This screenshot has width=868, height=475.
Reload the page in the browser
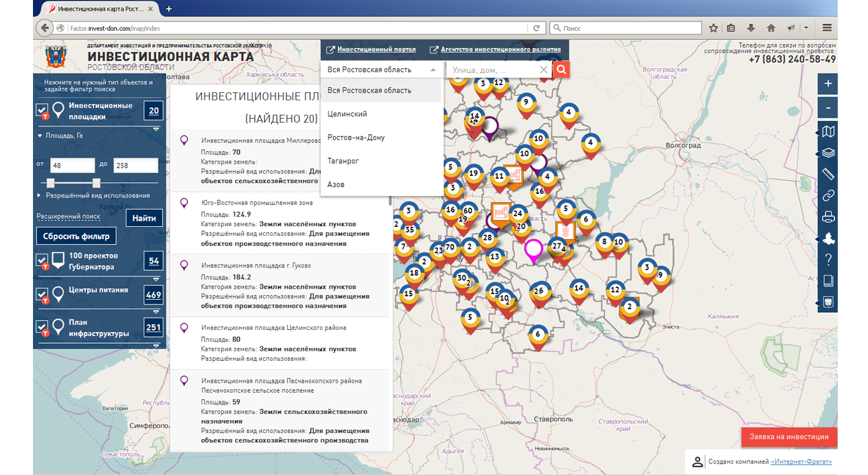click(x=537, y=28)
